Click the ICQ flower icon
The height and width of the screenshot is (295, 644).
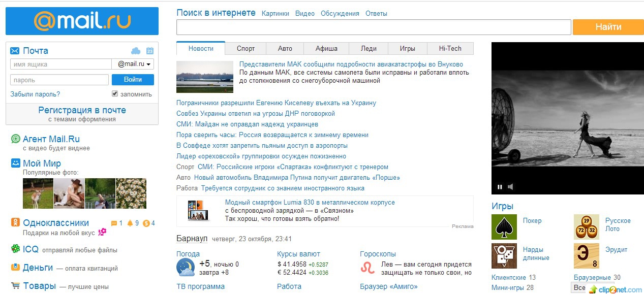tap(15, 249)
